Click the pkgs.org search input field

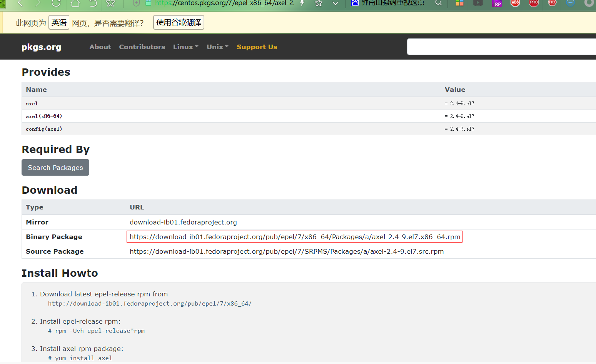[501, 47]
